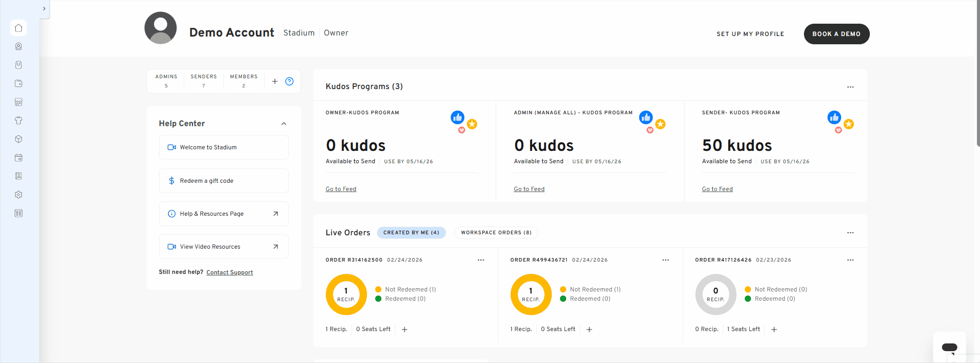Click the Book a Demo button
The height and width of the screenshot is (363, 980).
click(836, 34)
